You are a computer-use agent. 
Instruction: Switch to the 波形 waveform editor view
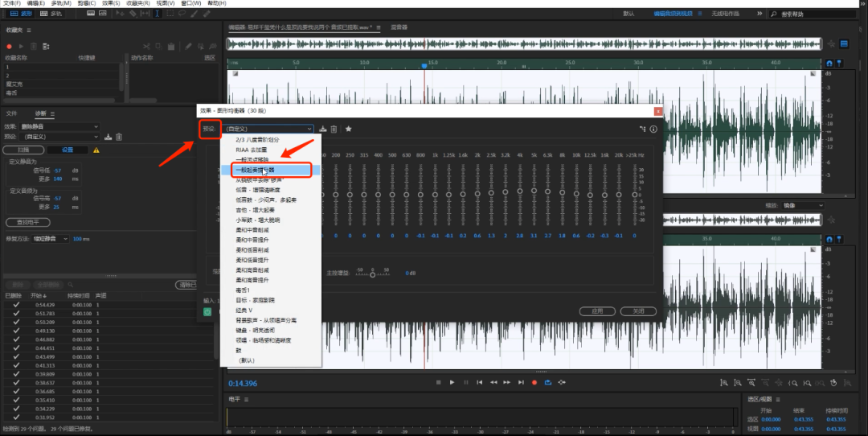tap(21, 14)
